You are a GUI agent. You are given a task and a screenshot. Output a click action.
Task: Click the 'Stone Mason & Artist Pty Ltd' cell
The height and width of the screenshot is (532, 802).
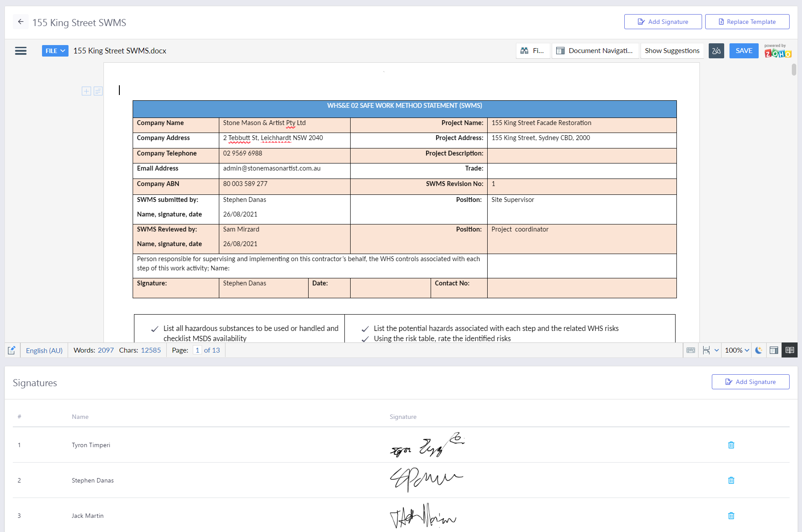point(285,125)
